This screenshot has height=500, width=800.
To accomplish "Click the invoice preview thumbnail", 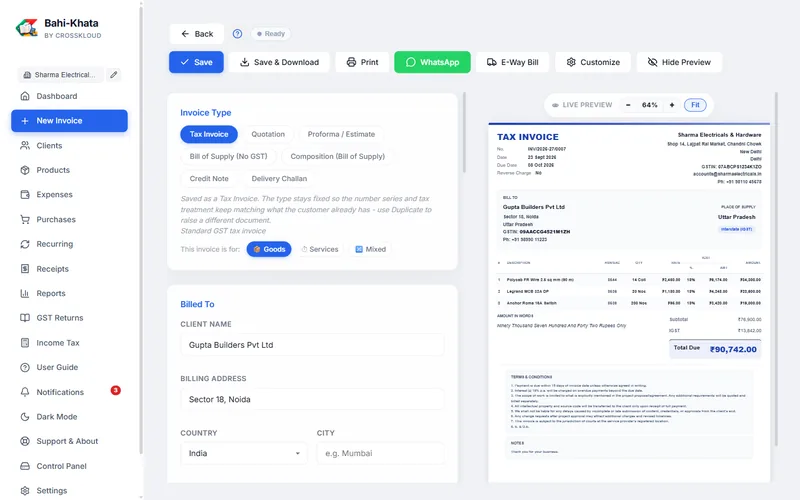I will click(x=629, y=302).
